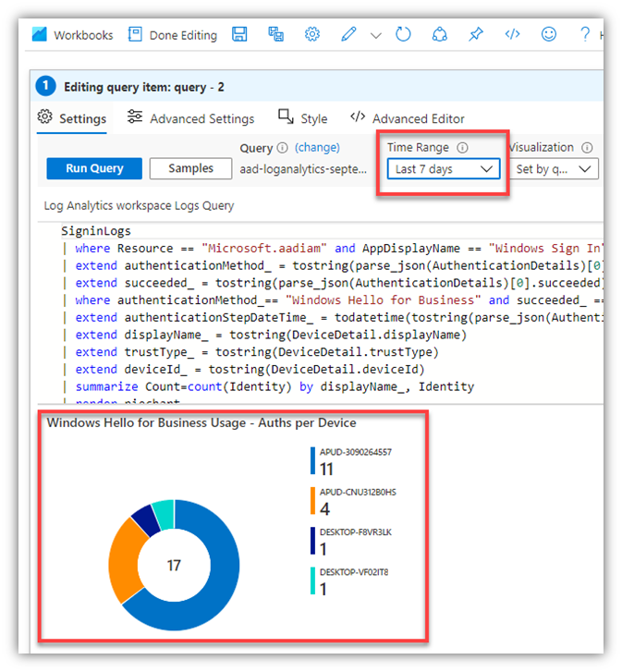Screen dimensions: 622x672
Task: Click the (change) link next to Query
Action: point(317,147)
